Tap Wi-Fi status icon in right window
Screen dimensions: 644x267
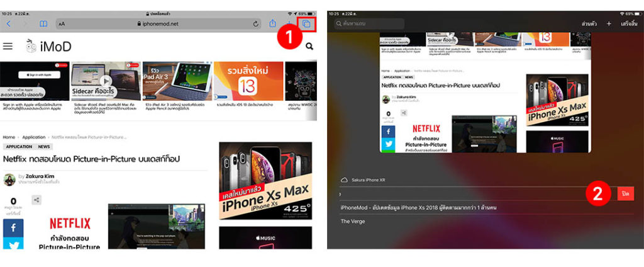621,14
